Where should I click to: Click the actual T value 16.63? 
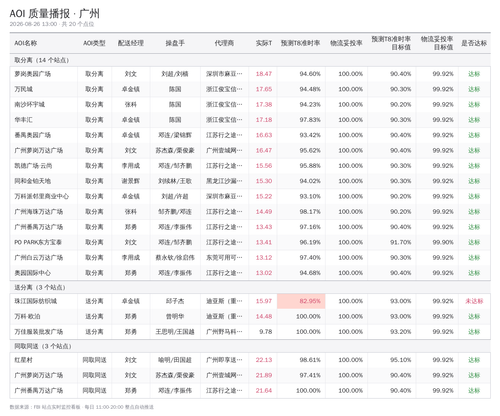point(264,135)
